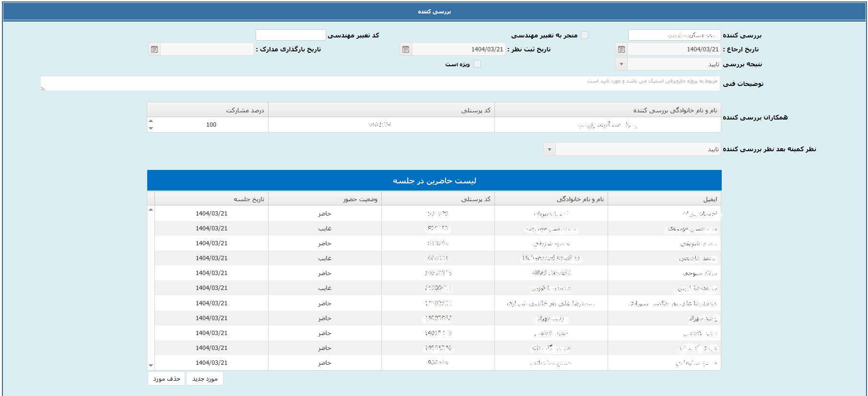Toggle the ویژه است checkbox
Screen dimensions: 868x396
pos(477,64)
